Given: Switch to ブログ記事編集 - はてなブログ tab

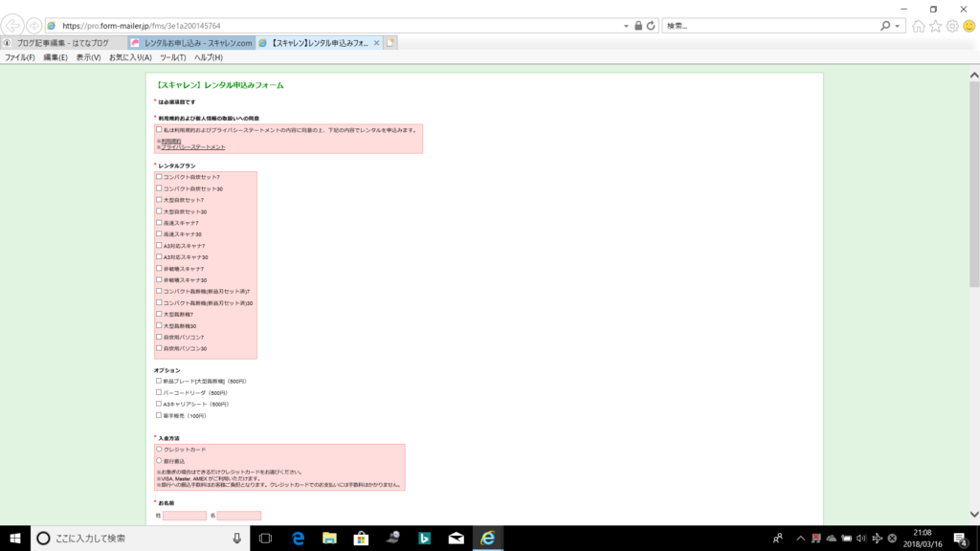Looking at the screenshot, I should point(64,43).
